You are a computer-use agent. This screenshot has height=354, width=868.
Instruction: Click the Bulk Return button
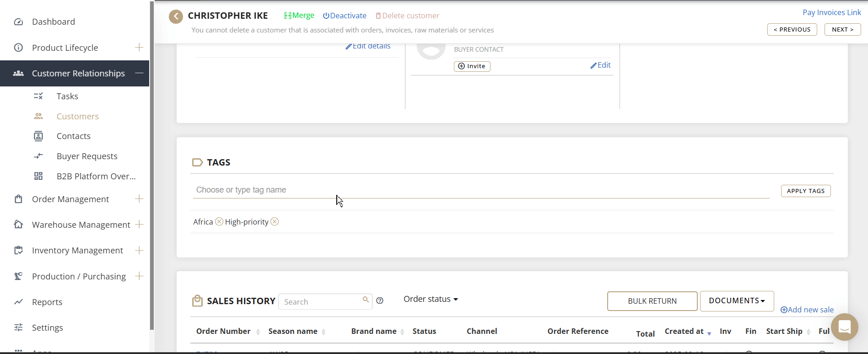(x=652, y=301)
